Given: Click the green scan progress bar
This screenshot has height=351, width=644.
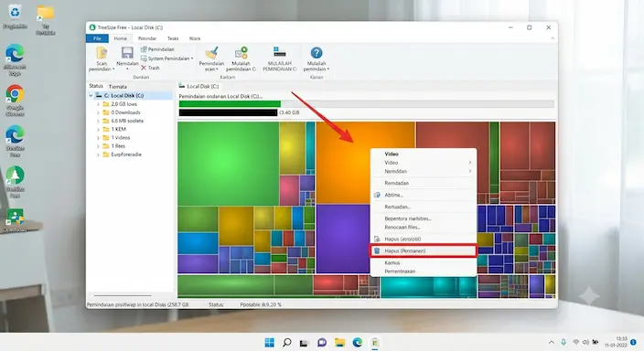Looking at the screenshot, I should tap(230, 104).
